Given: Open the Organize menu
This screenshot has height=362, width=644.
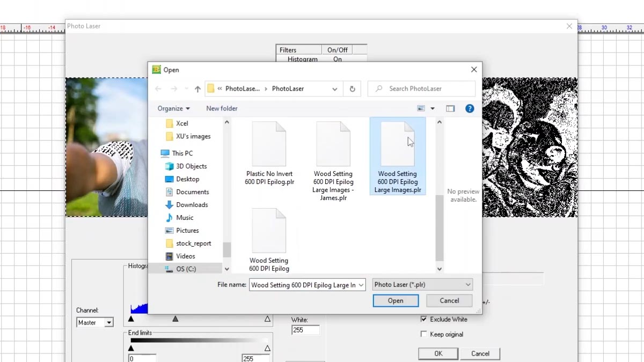Looking at the screenshot, I should (173, 108).
